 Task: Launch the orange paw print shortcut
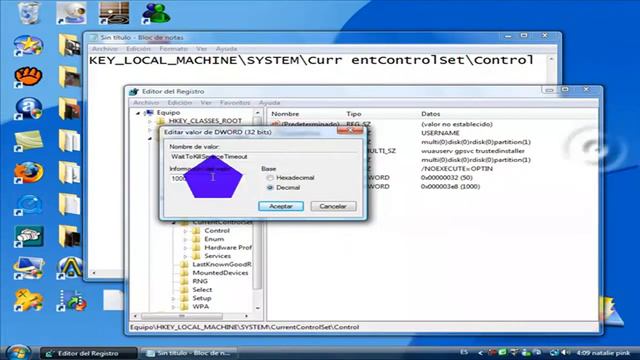(x=28, y=77)
